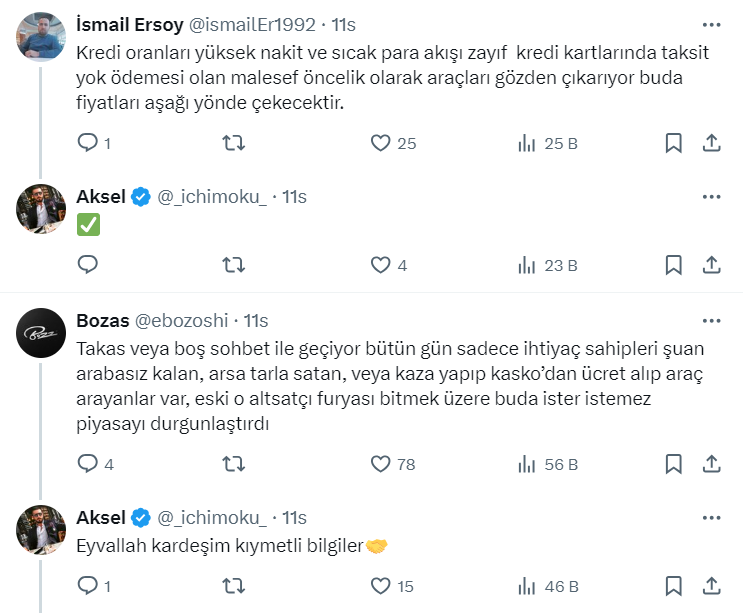Viewport: 743px width, 615px height.
Task: Bookmark Bozas's tweet
Action: (674, 464)
